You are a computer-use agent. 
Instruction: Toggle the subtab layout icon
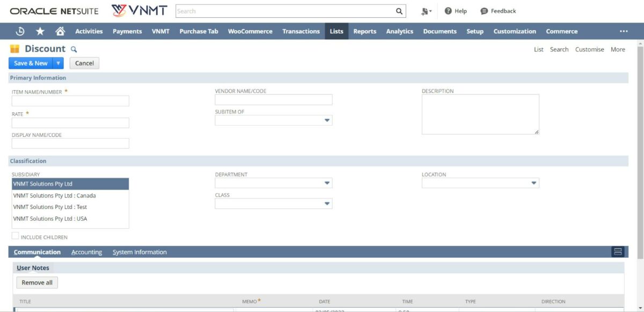618,252
